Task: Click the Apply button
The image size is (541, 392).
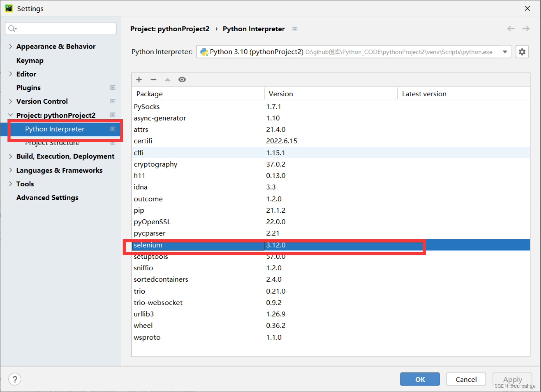Action: [512, 379]
